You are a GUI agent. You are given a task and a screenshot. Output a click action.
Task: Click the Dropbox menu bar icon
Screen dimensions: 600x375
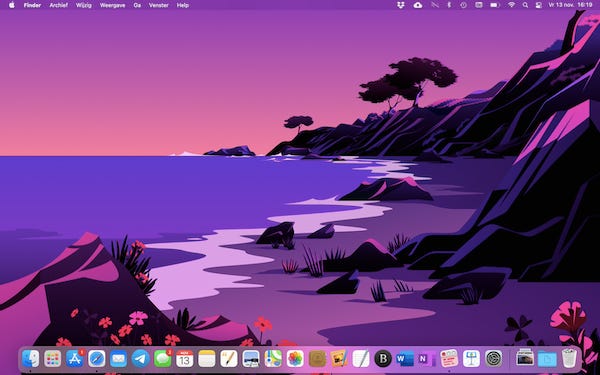coord(401,5)
